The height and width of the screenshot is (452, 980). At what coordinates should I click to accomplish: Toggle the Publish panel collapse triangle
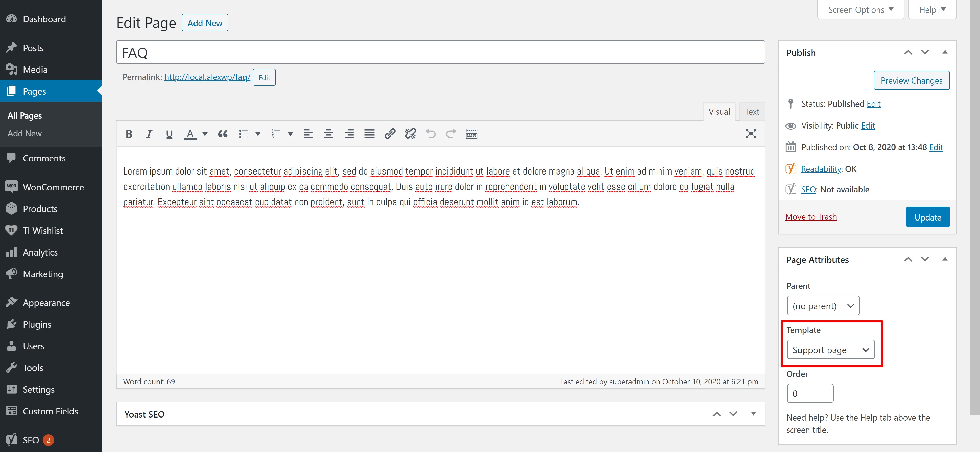point(944,52)
